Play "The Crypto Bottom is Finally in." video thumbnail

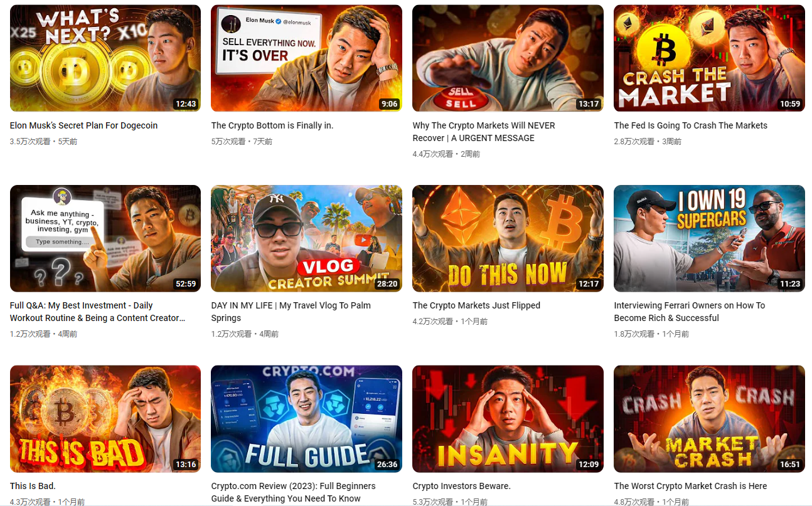point(306,58)
